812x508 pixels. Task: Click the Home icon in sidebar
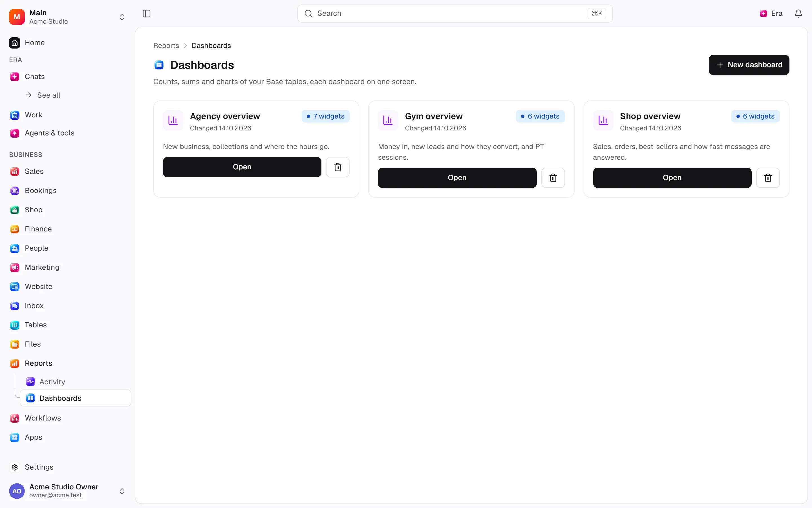pos(14,43)
